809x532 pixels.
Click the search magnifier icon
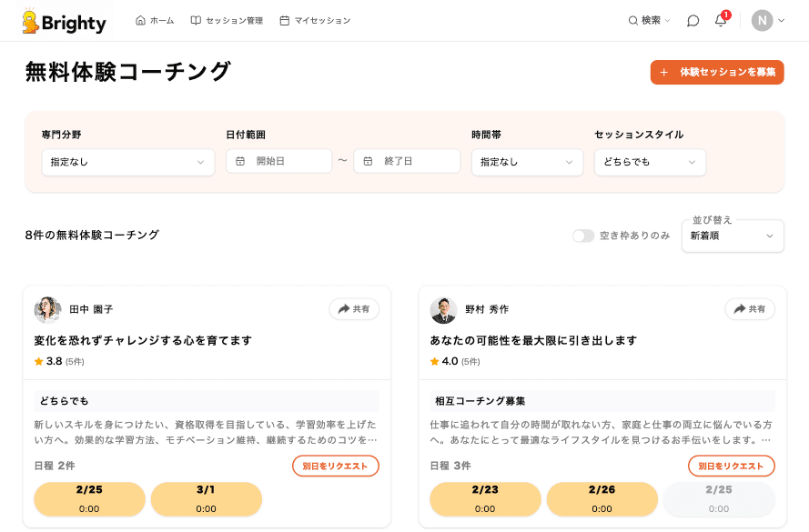tap(635, 19)
